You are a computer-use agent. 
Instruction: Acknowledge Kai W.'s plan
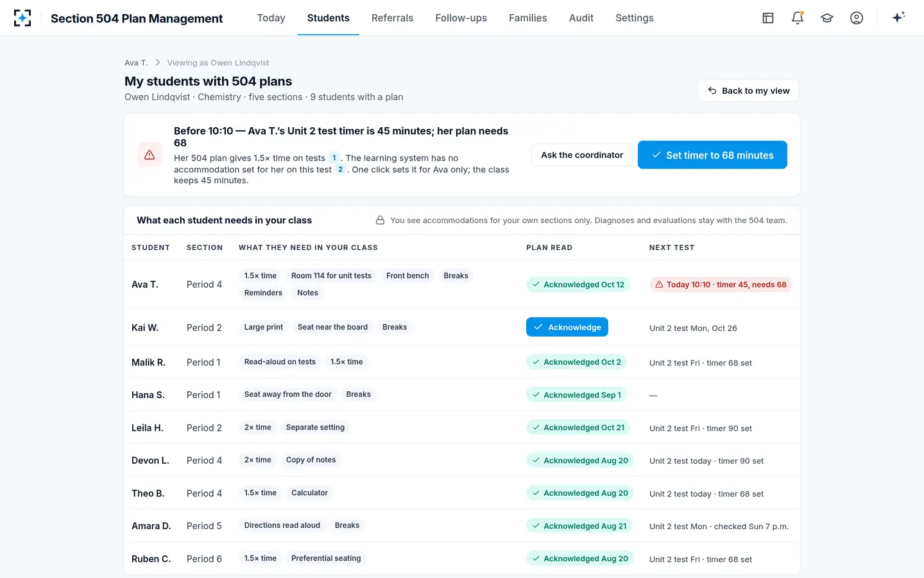(567, 327)
